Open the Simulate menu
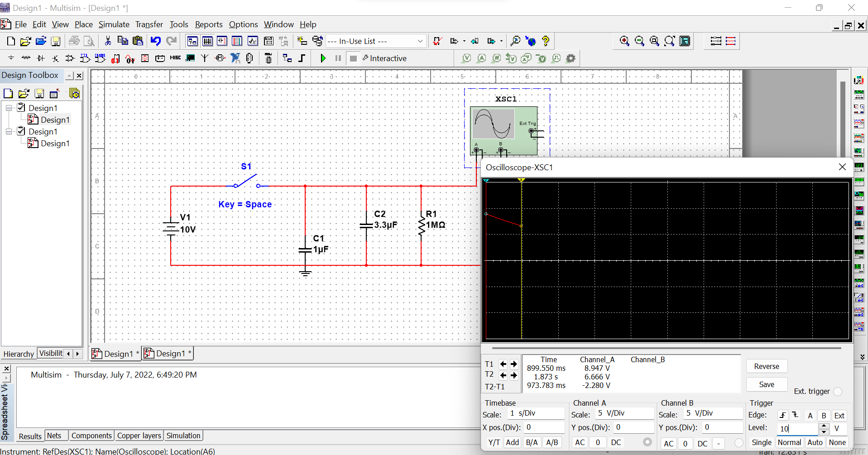Image resolution: width=868 pixels, height=455 pixels. coord(114,24)
